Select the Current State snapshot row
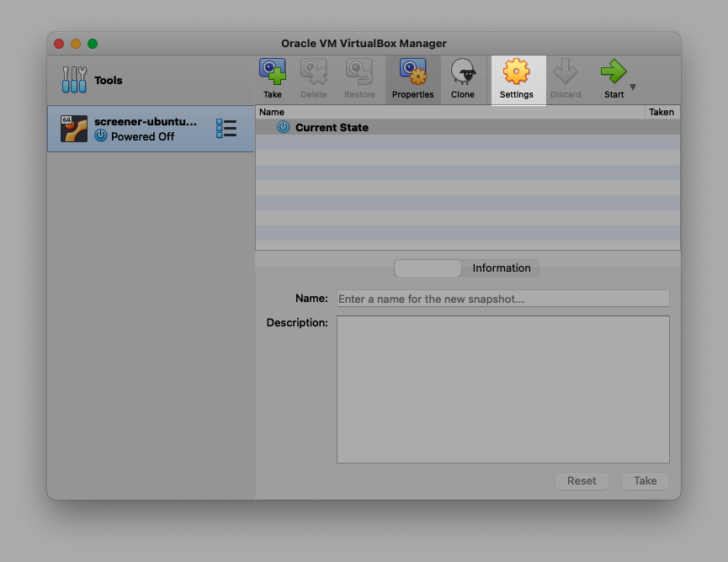The height and width of the screenshot is (562, 728). 332,128
